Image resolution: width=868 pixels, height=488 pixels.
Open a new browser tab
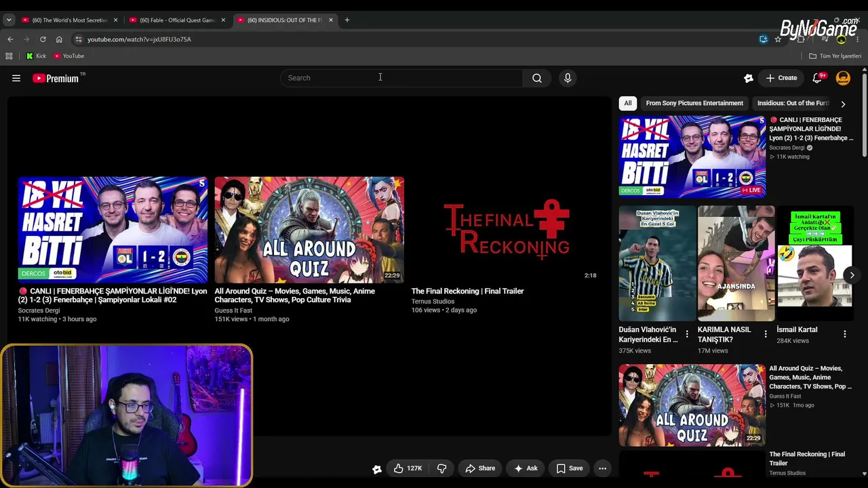tap(347, 20)
